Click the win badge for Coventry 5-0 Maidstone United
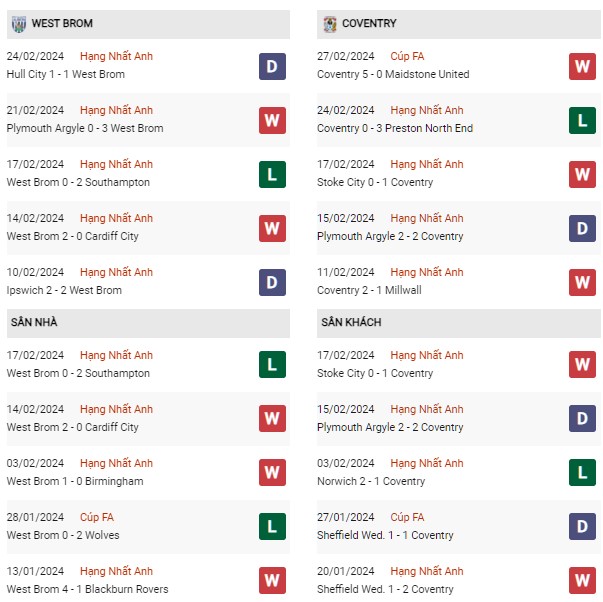 [582, 66]
